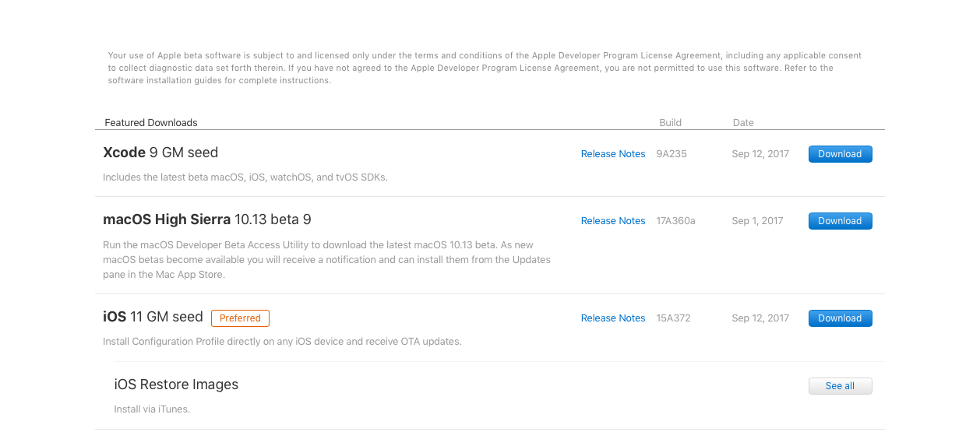Click the iOS 11 GM seed title
This screenshot has width=980, height=439.
pos(153,317)
